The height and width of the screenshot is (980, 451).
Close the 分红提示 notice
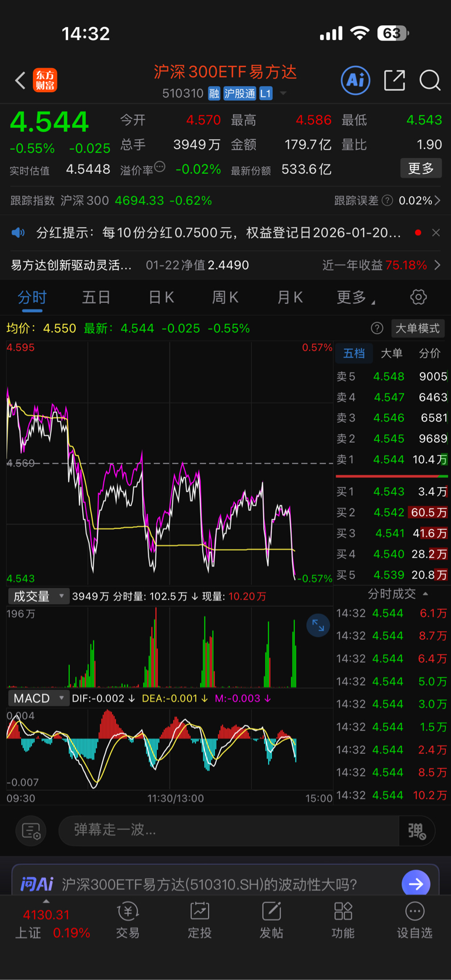(x=436, y=233)
